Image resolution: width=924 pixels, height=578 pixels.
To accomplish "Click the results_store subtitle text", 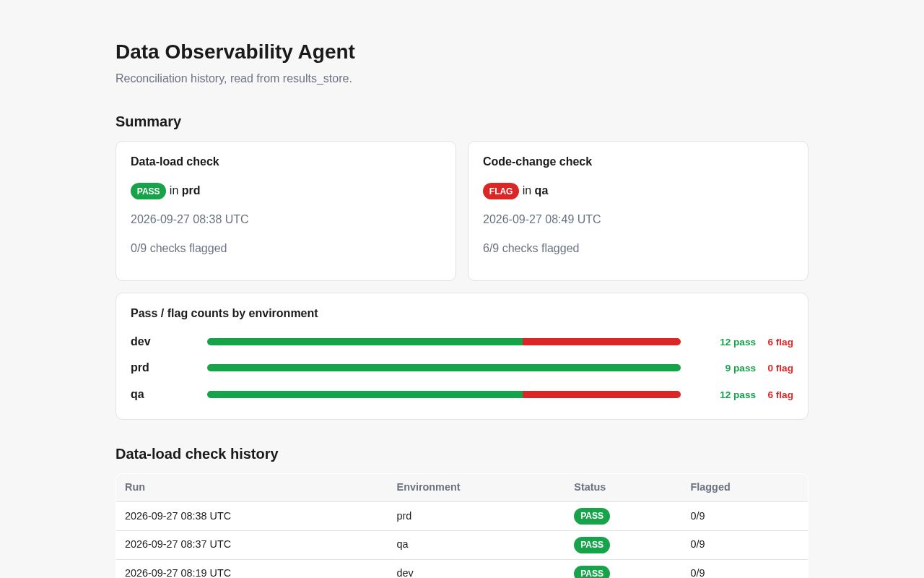I will [234, 78].
